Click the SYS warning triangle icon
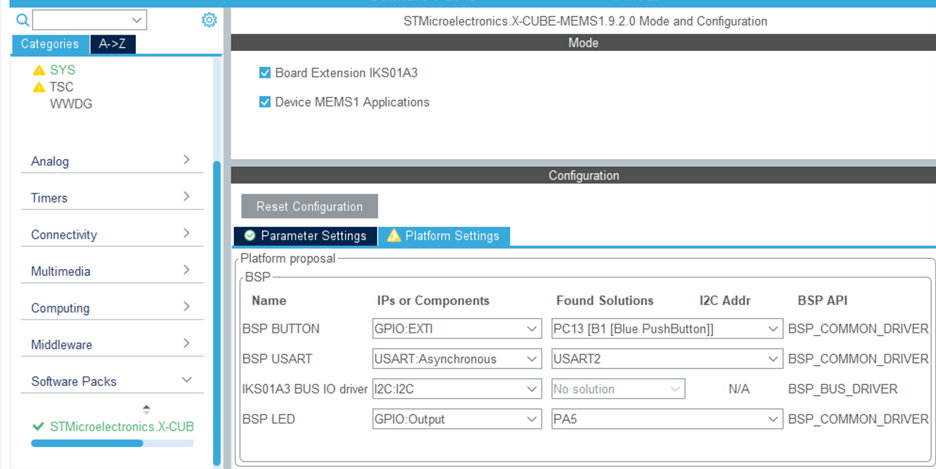 [39, 70]
